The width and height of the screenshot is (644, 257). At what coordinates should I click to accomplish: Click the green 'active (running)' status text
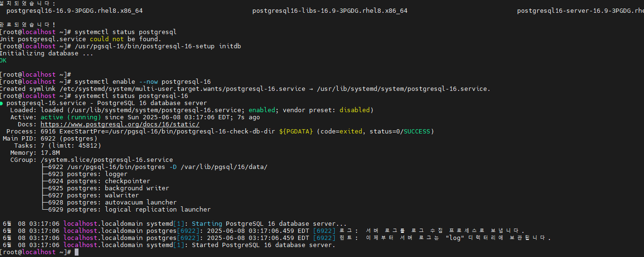click(x=70, y=117)
